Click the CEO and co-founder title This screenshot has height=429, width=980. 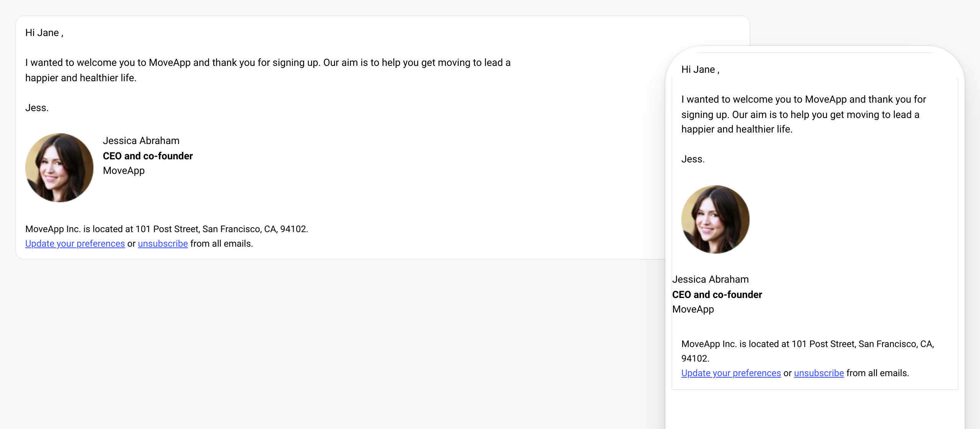click(148, 156)
